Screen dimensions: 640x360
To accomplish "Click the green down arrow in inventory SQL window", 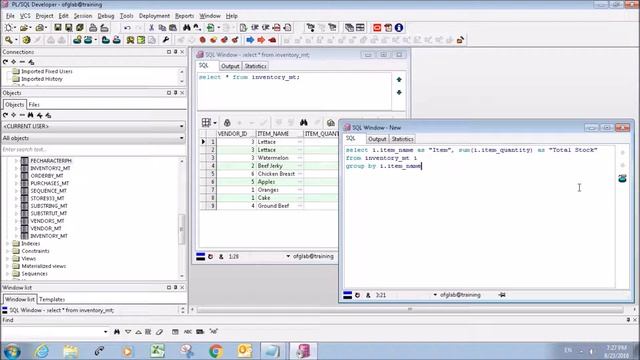I will [399, 93].
